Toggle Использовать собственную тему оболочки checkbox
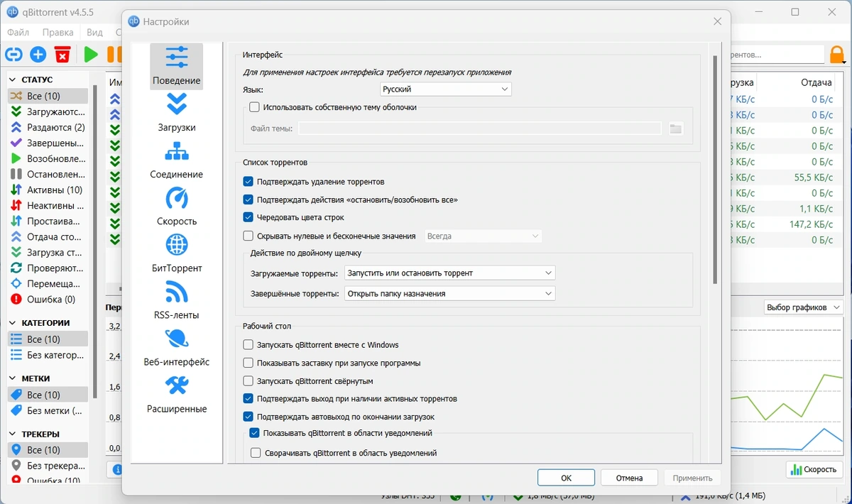Viewport: 852px width, 504px height. [254, 107]
